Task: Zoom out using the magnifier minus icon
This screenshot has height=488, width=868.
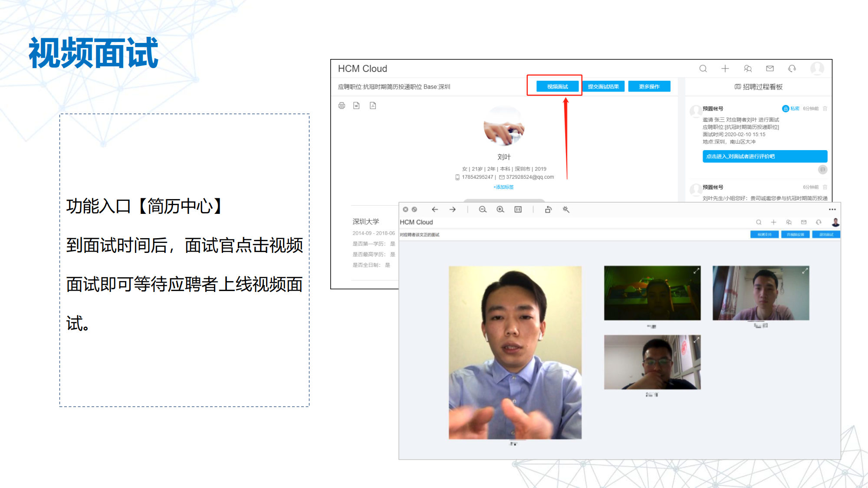Action: (483, 209)
